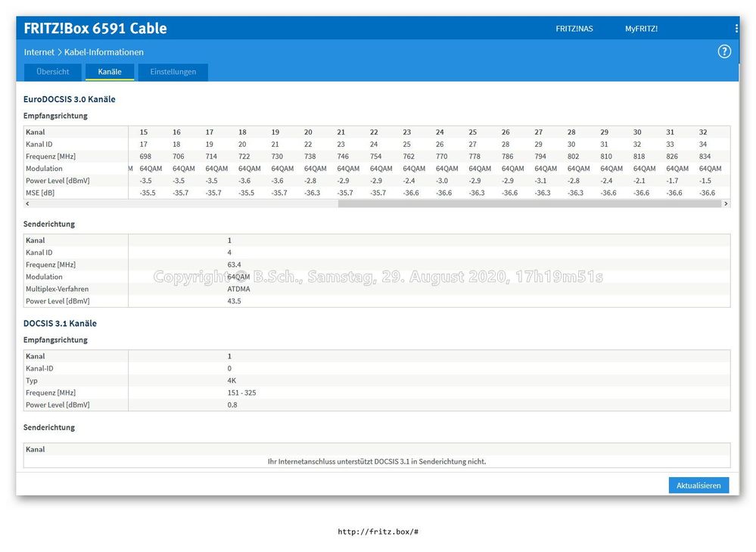The width and height of the screenshot is (756, 552).
Task: Click the DOCSIS 3.1 Kanäle heading
Action: [x=60, y=323]
